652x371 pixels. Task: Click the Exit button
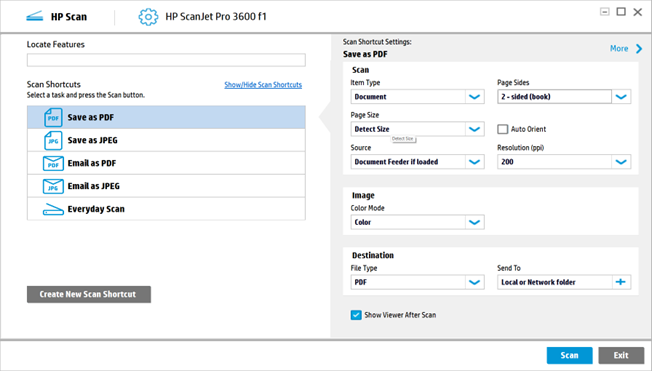[x=621, y=355]
